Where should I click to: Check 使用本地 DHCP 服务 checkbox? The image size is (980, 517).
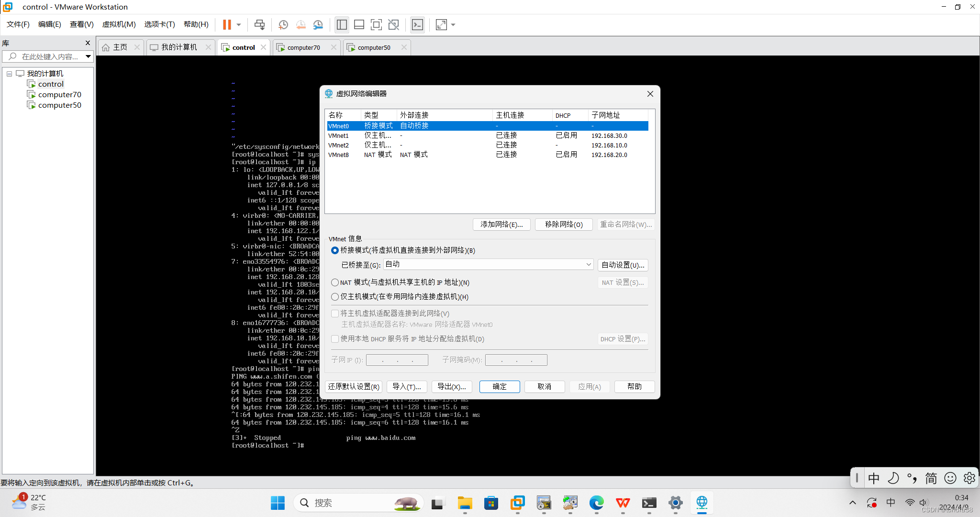click(335, 339)
